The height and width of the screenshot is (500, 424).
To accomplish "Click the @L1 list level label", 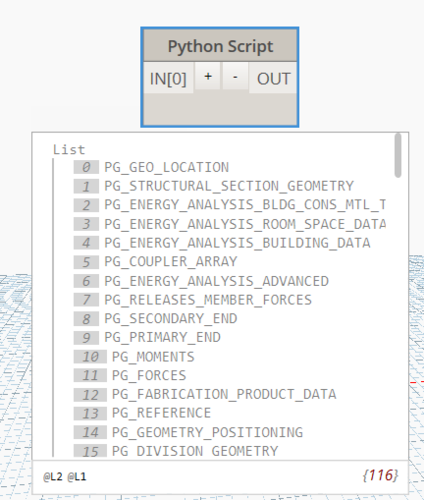I will coord(77,477).
